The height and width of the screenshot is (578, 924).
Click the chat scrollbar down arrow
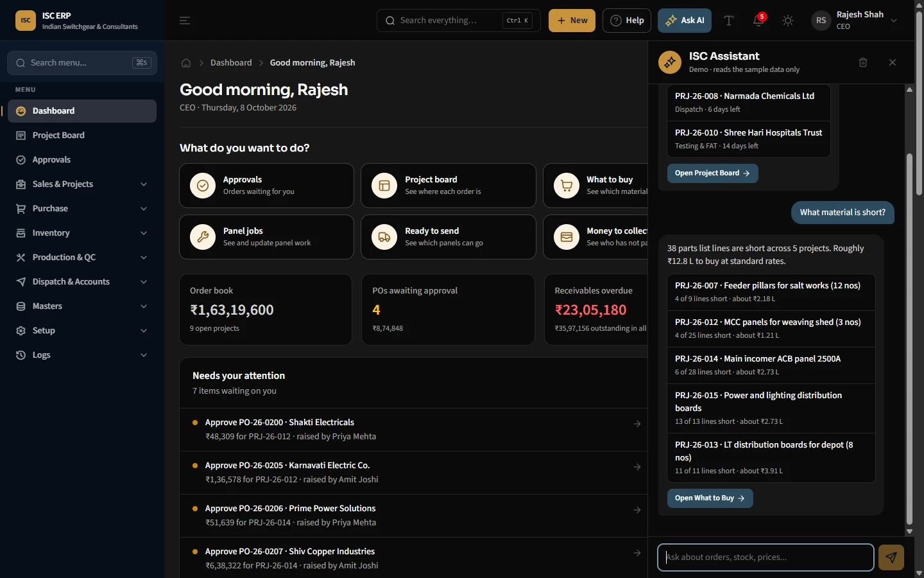coord(909,532)
